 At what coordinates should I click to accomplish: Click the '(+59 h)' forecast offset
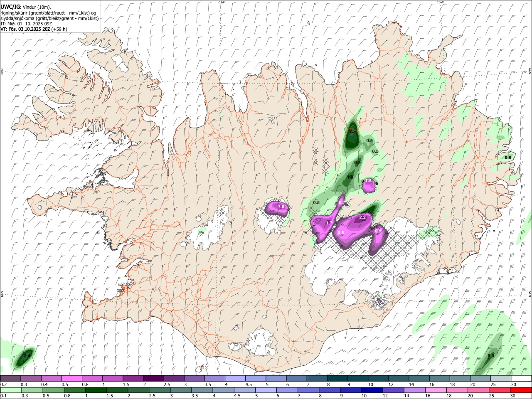pos(59,29)
